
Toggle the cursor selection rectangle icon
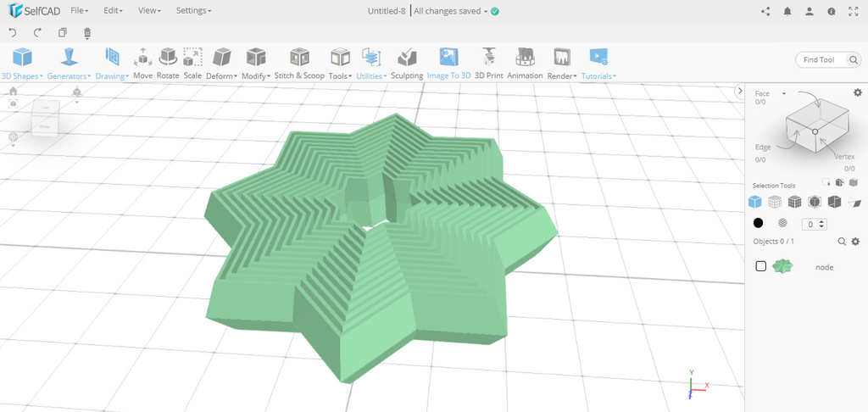[x=826, y=182]
